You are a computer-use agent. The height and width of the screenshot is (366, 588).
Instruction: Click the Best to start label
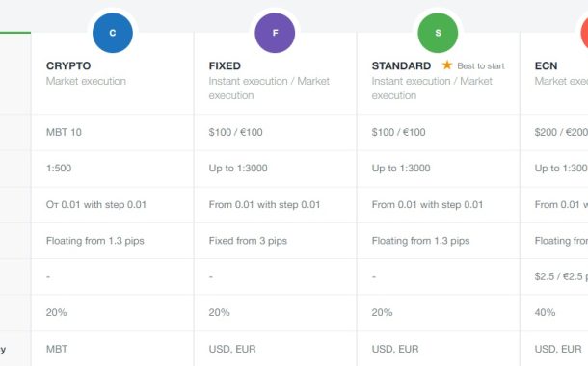click(481, 66)
